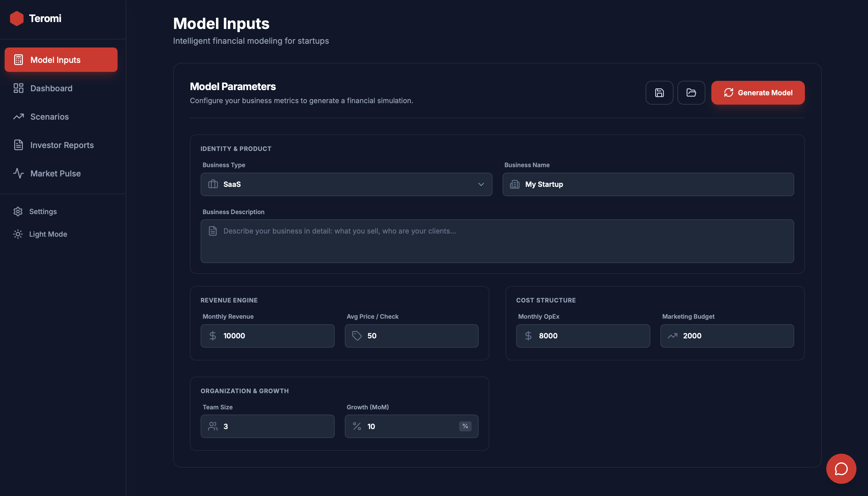
Task: Click the Settings gear icon
Action: (x=18, y=211)
